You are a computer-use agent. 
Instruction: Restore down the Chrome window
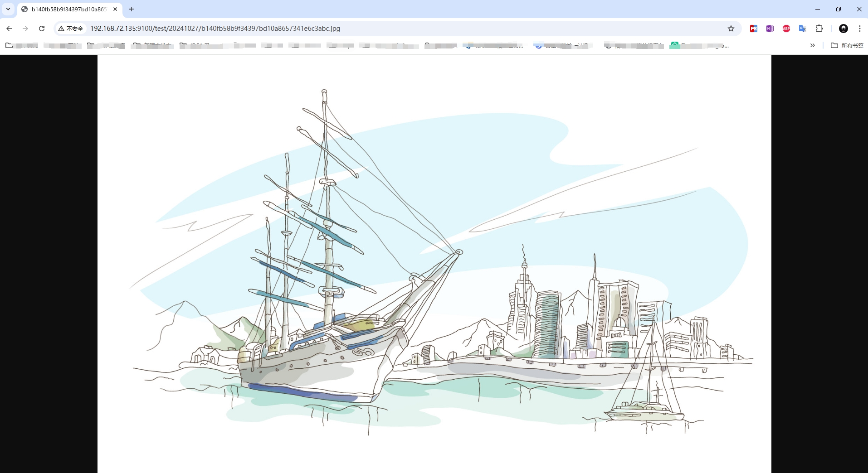point(839,9)
